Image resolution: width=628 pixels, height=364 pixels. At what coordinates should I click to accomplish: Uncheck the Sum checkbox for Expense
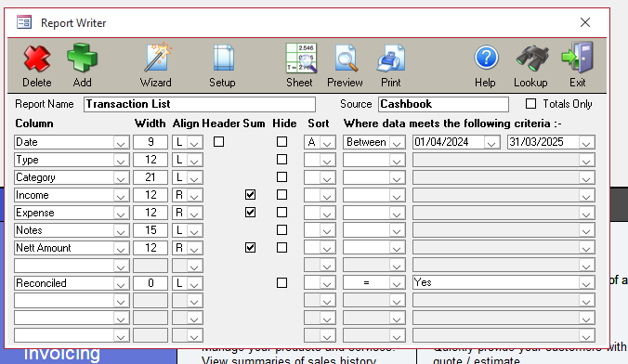pyautogui.click(x=250, y=213)
